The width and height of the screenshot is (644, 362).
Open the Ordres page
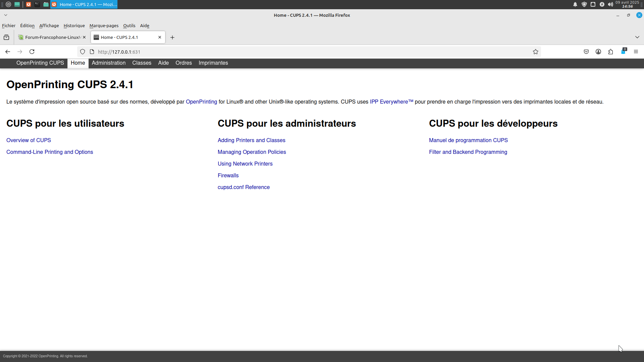click(x=184, y=63)
